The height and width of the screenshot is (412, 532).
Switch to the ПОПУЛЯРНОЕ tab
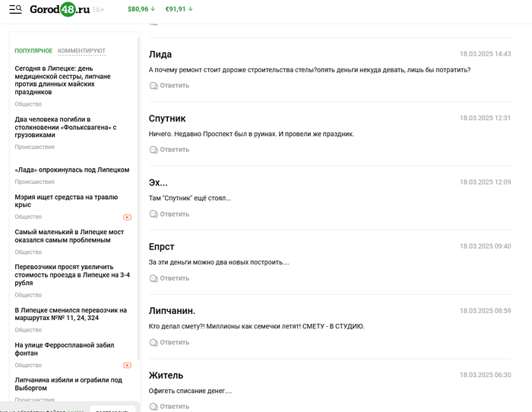click(x=33, y=51)
